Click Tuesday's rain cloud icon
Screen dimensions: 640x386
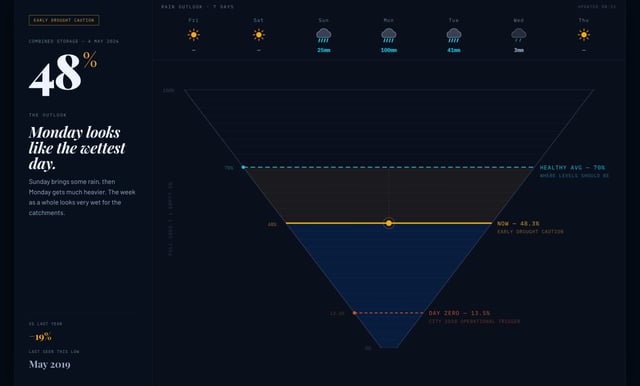tap(454, 35)
